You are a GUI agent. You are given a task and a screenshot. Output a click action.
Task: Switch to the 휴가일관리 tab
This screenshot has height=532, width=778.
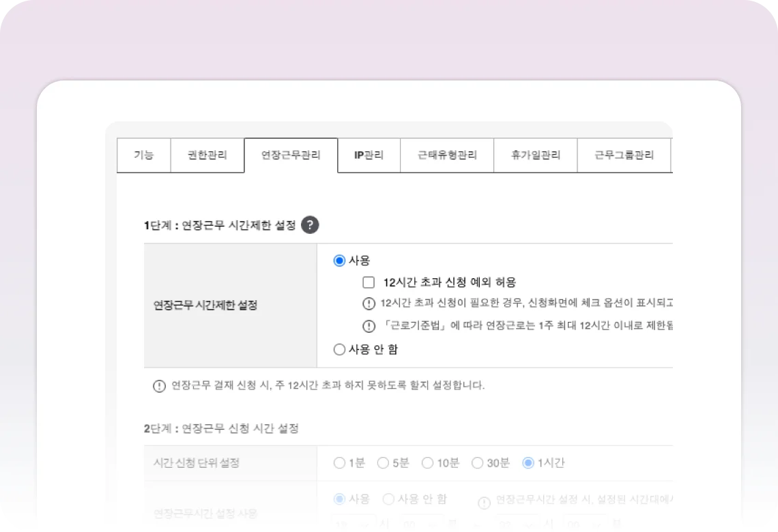[x=536, y=155]
